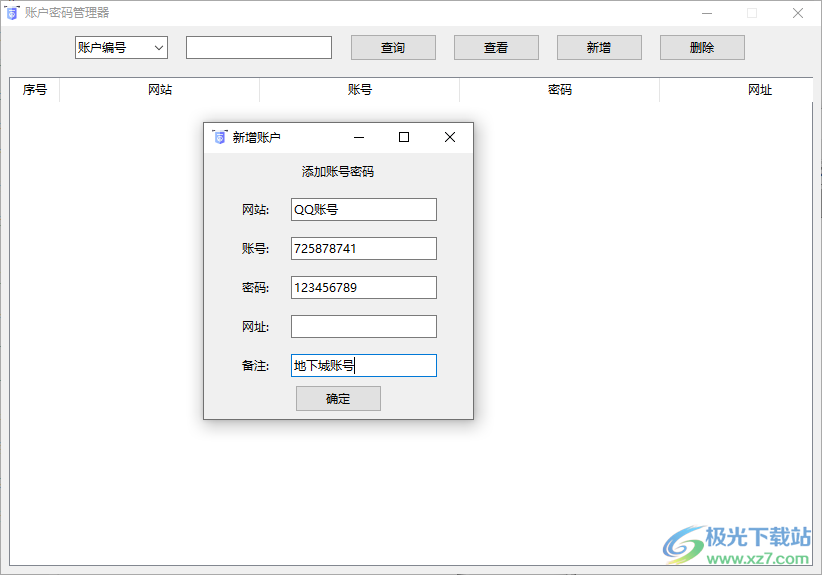The height and width of the screenshot is (575, 822).
Task: Close the 账户密码管理器 main window
Action: click(x=798, y=13)
